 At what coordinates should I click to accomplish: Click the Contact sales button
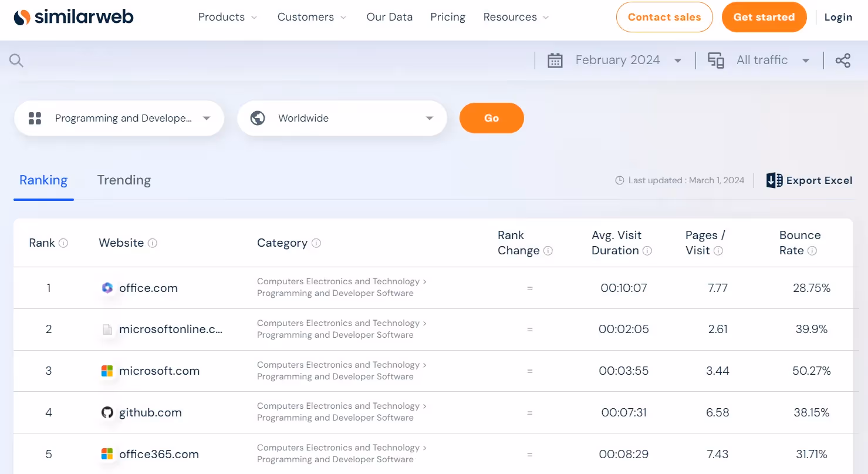(x=664, y=17)
